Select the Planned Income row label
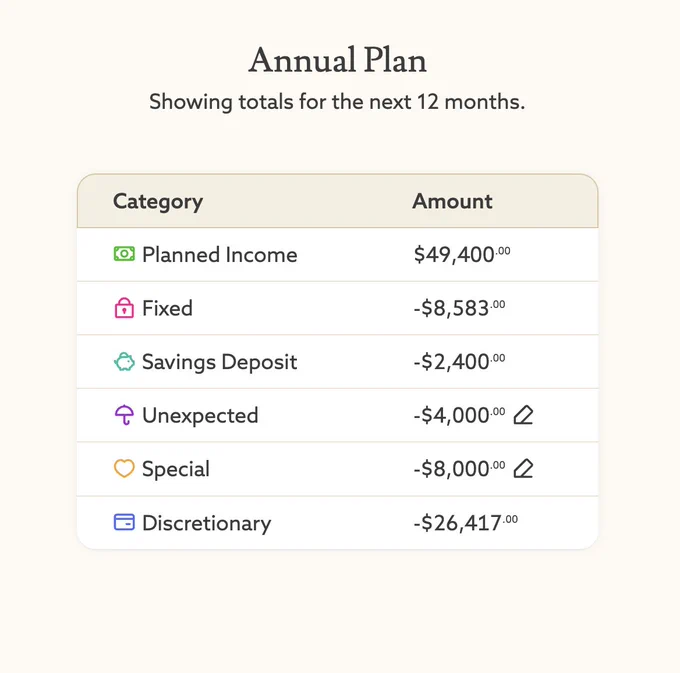This screenshot has width=680, height=673. point(219,255)
